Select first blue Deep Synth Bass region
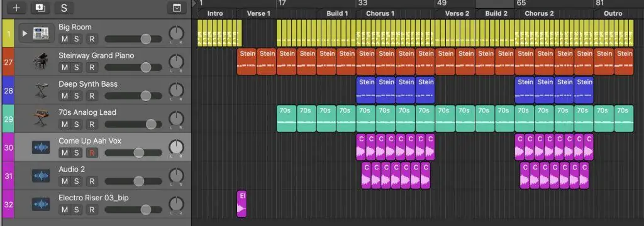 pyautogui.click(x=366, y=90)
